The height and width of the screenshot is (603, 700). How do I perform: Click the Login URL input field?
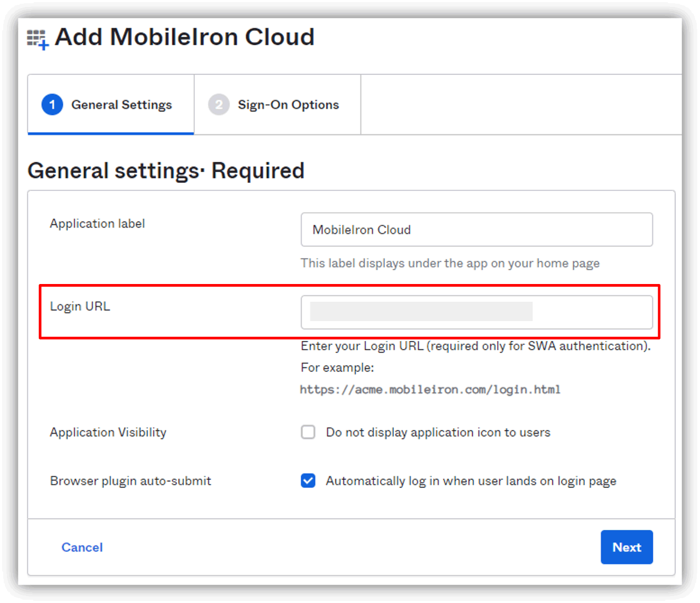(477, 312)
